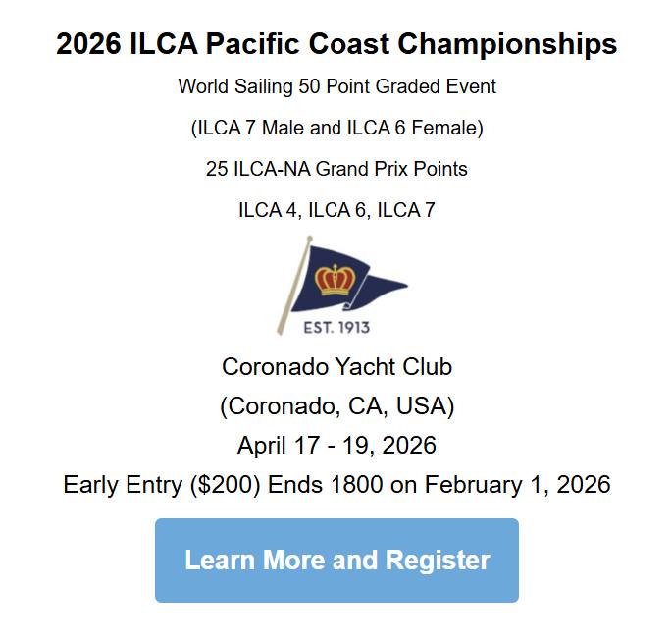This screenshot has height=643, width=672.
Task: Select the 2026 ILCA Pacific Coast Championships heading
Action: coord(336,44)
